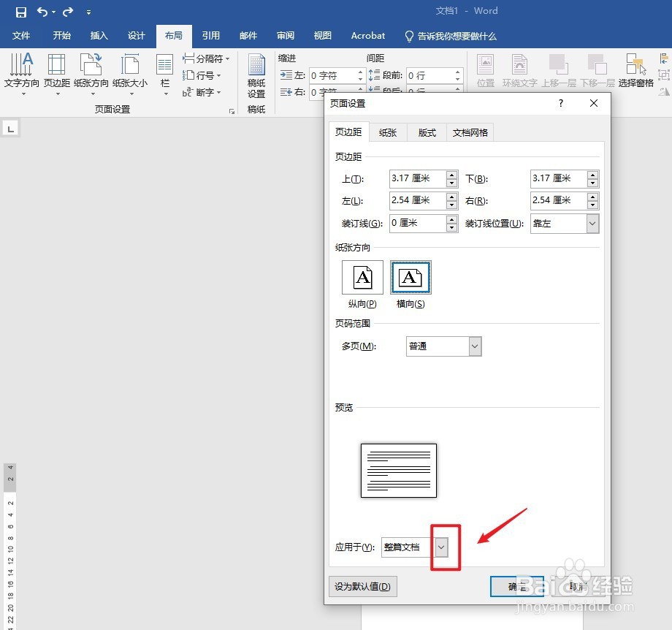This screenshot has width=672, height=630.
Task: Increase the 上(T) top margin spinner
Action: (451, 175)
